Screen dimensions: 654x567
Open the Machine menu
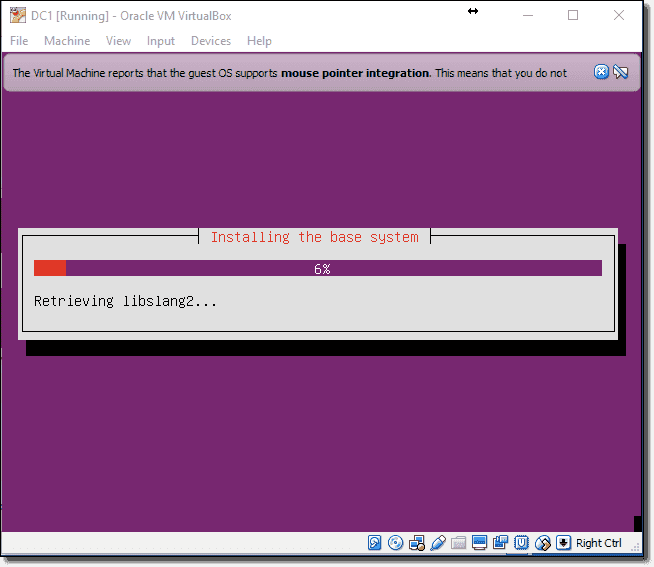tap(67, 41)
